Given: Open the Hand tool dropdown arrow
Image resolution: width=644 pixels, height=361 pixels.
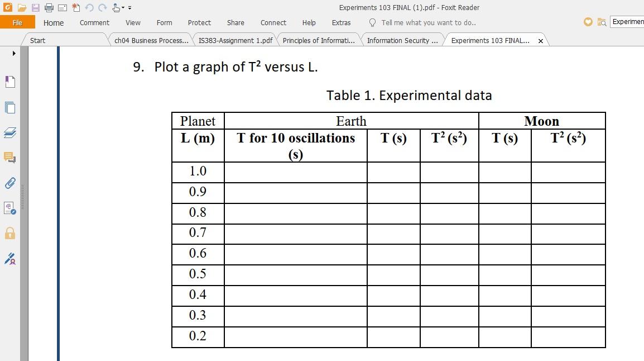Looking at the screenshot, I should [123, 8].
